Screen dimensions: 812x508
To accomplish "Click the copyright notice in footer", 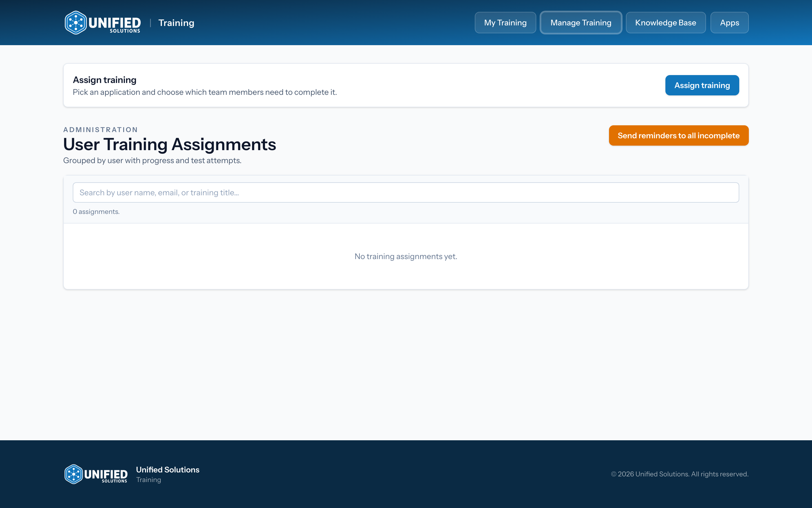I will (679, 474).
